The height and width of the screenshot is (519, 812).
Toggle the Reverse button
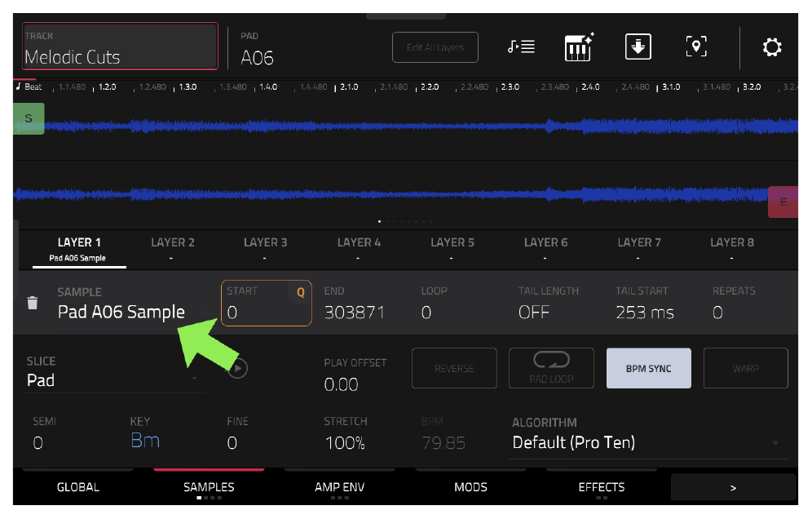454,368
